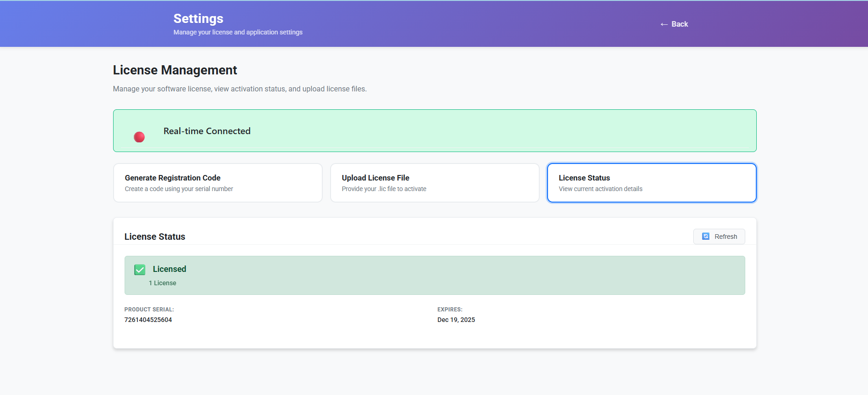Select the License Status tab card
Screen dimensions: 868x395
pos(651,183)
